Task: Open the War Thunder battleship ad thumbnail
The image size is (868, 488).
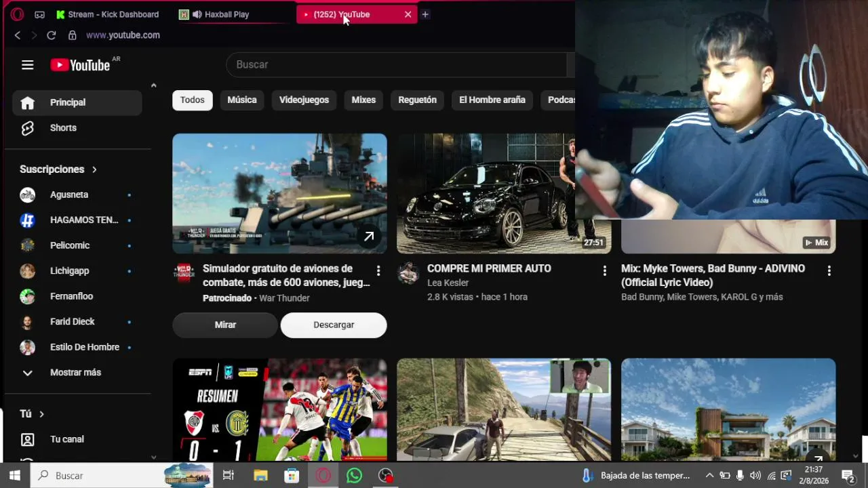Action: (x=279, y=194)
